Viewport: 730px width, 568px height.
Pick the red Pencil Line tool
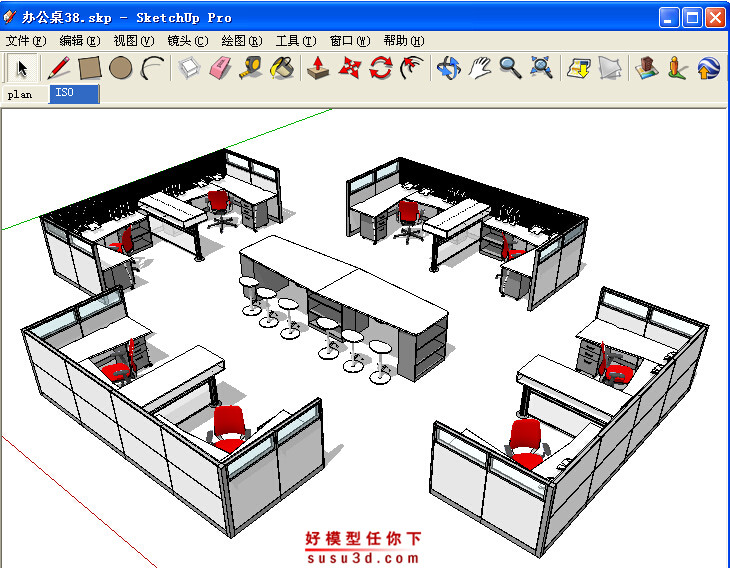coord(59,68)
